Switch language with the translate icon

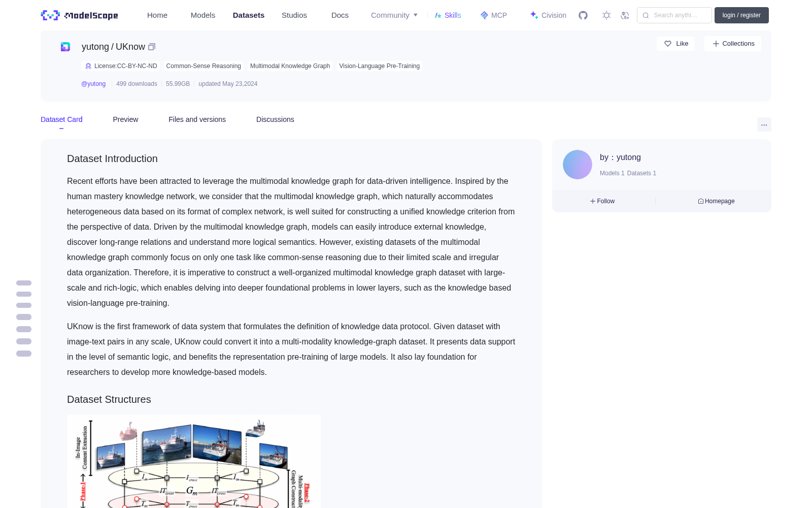point(625,15)
